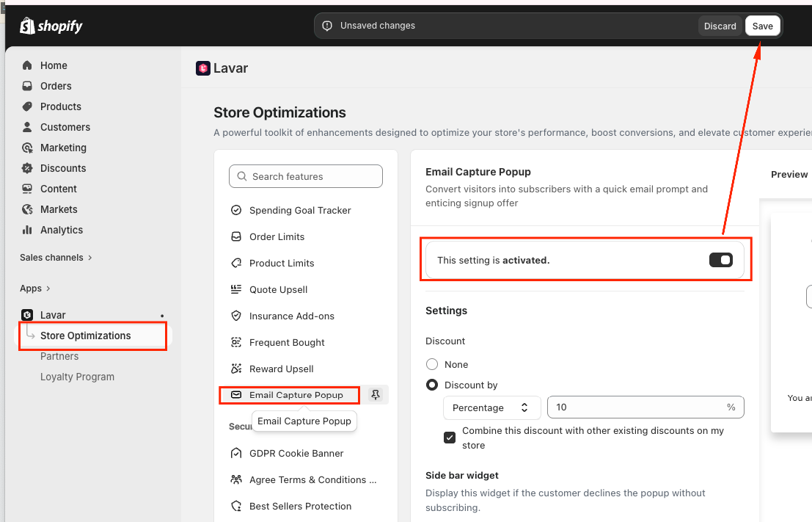
Task: Click the Products tag icon
Action: 27,106
